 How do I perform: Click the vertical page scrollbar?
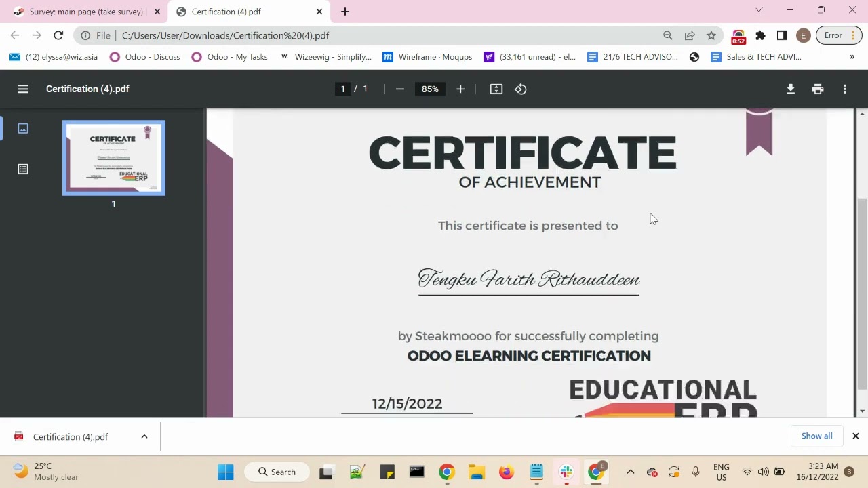862,295
